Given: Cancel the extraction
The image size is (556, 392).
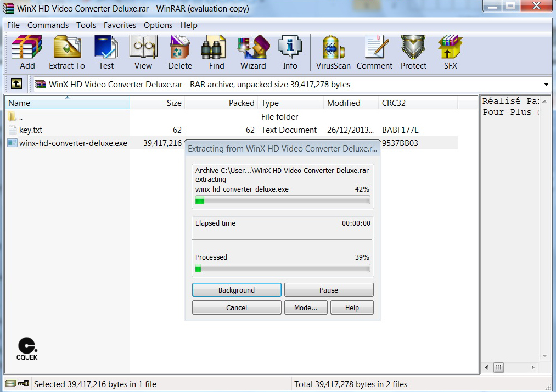Looking at the screenshot, I should pyautogui.click(x=237, y=307).
